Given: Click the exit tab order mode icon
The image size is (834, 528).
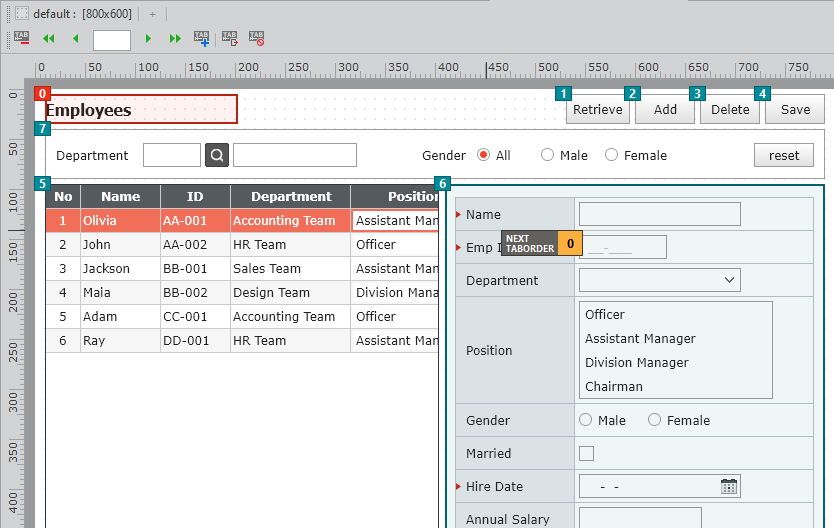Looking at the screenshot, I should pyautogui.click(x=230, y=39).
